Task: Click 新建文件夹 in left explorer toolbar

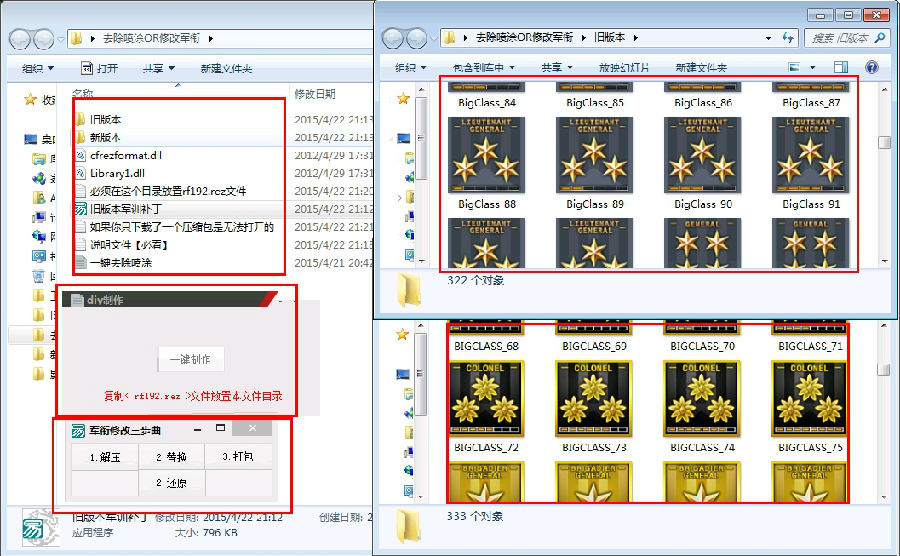Action: tap(226, 68)
